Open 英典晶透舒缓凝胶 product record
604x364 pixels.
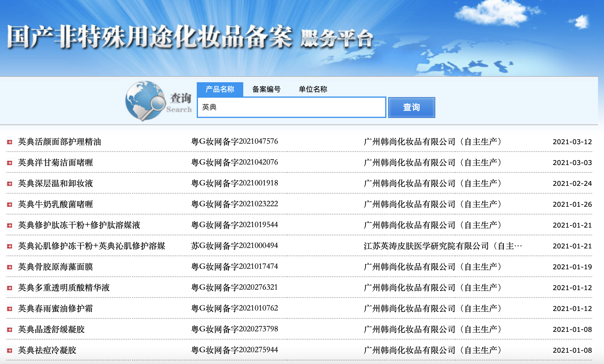pyautogui.click(x=51, y=329)
